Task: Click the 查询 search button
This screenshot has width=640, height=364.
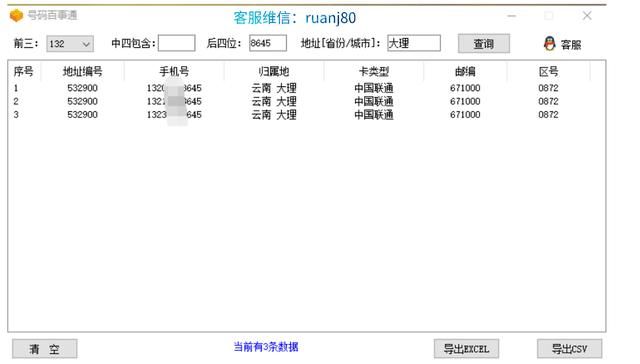Action: coord(484,44)
